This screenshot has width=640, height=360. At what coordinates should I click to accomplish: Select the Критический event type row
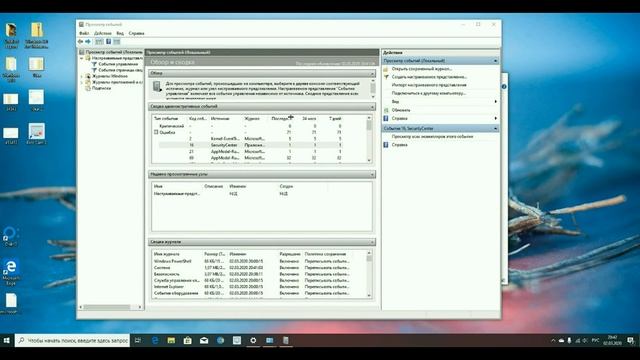click(x=250, y=126)
